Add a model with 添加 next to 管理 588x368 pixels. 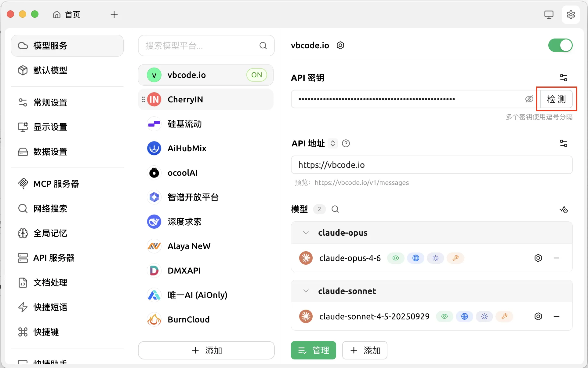365,350
